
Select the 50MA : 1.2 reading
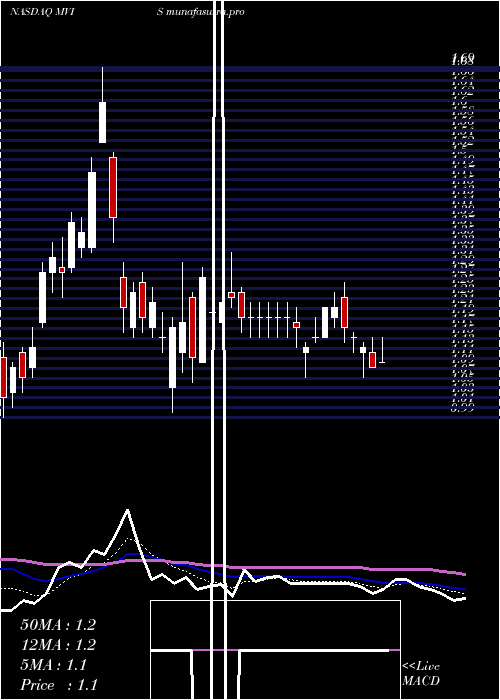pos(58,625)
